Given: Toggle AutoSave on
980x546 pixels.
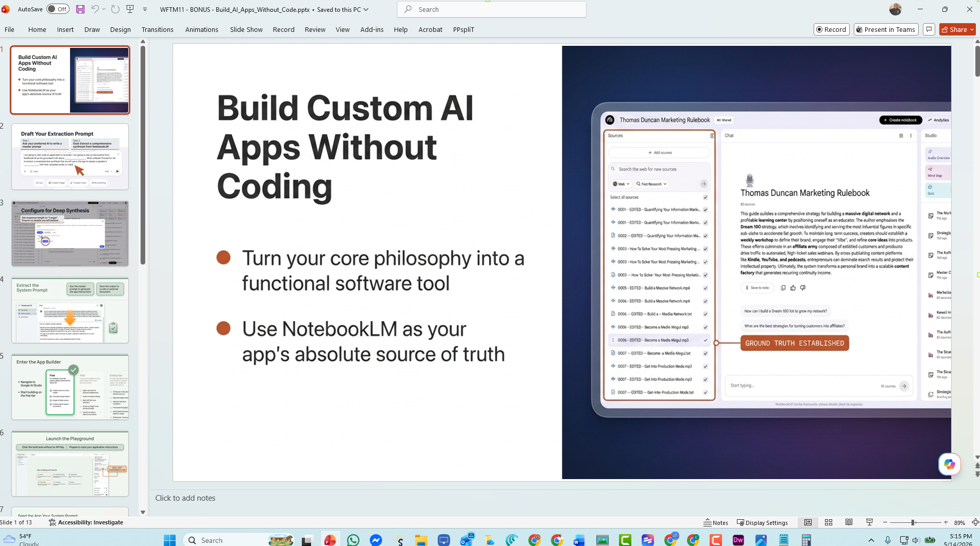Looking at the screenshot, I should pos(58,9).
